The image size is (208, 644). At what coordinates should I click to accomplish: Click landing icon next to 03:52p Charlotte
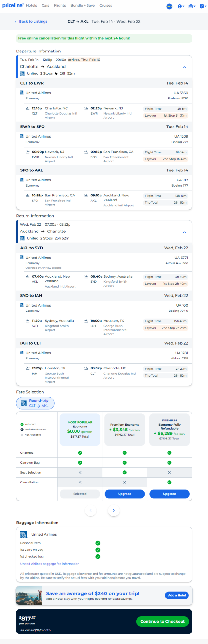86,368
